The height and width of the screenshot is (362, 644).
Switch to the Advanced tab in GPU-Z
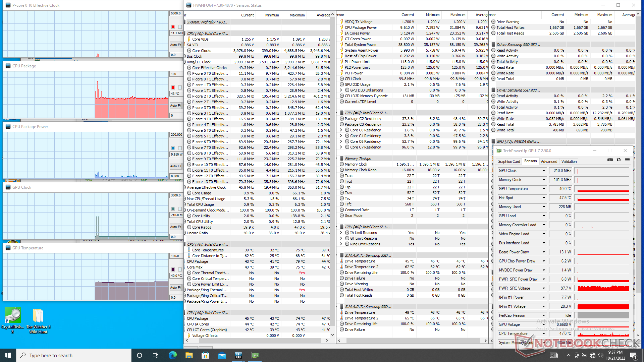pyautogui.click(x=549, y=162)
